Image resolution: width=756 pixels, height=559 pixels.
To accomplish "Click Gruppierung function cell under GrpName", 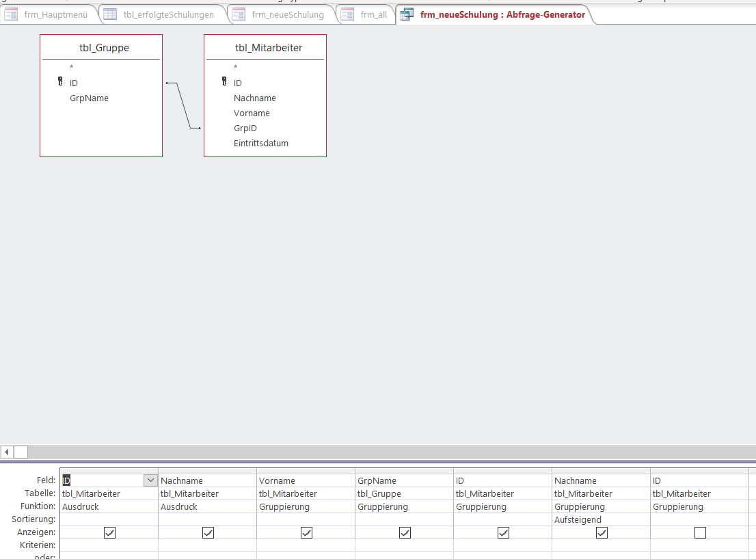I will [404, 506].
